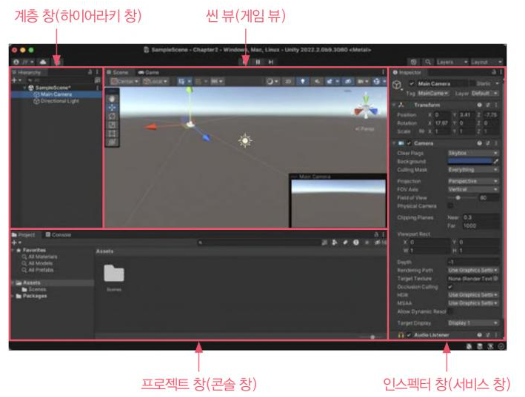
Task: Select All Materials under Favorites
Action: (x=40, y=257)
